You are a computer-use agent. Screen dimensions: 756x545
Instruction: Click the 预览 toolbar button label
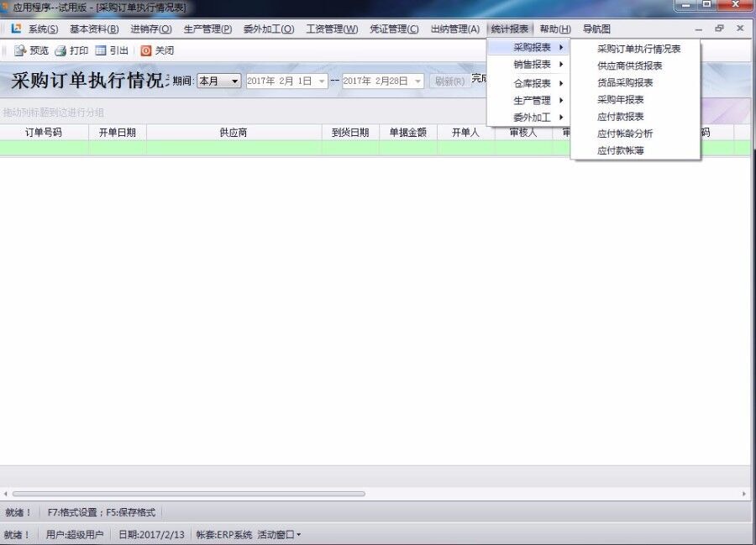[x=39, y=50]
